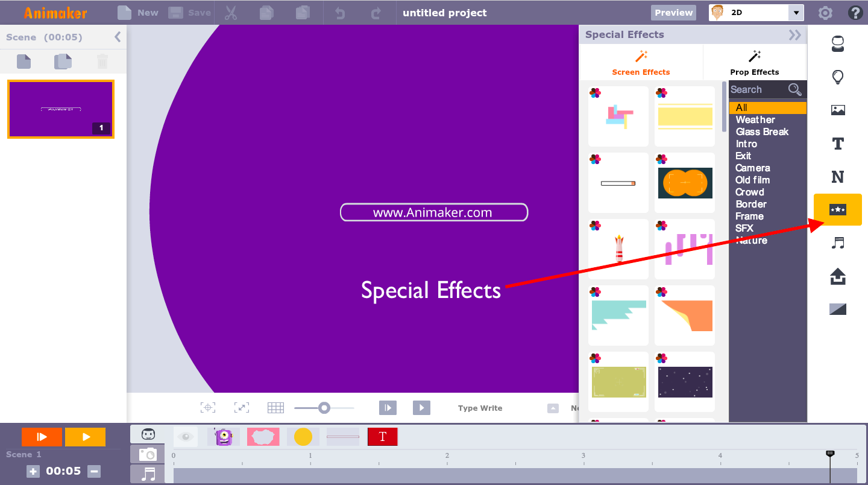Click the timeline playhead marker near 5

click(x=830, y=453)
